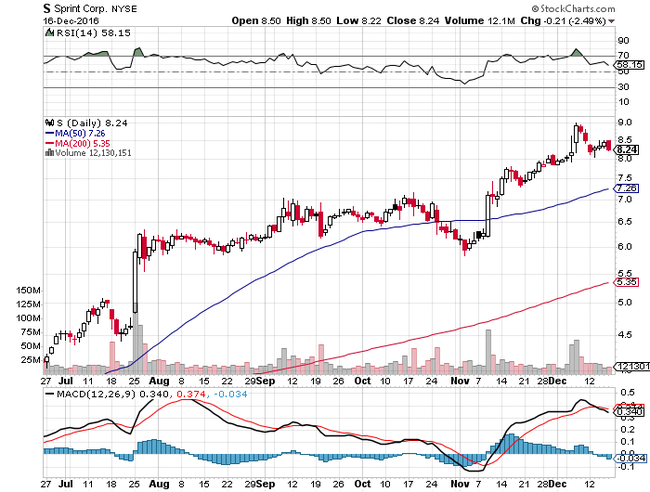Screen dimensions: 650x492
Task: Select the red MA(200) line swatch in legend
Action: click(x=49, y=143)
